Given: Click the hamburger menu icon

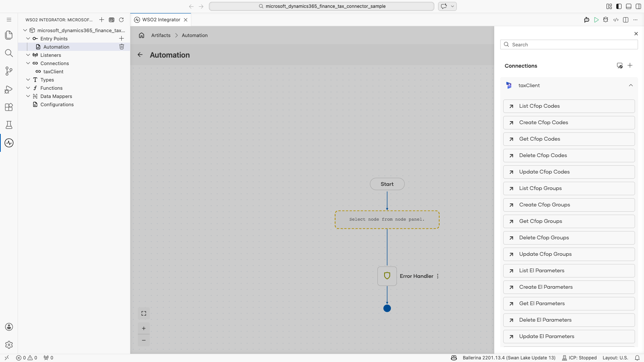Looking at the screenshot, I should (x=9, y=19).
